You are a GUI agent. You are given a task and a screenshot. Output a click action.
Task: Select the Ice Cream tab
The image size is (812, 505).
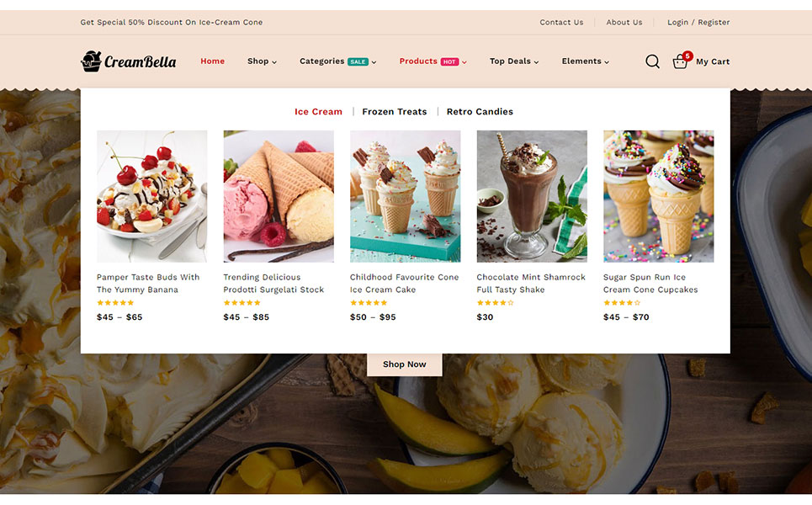(x=318, y=111)
